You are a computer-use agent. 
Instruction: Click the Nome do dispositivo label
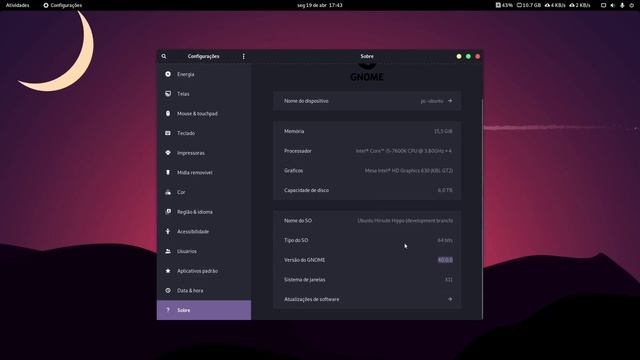tap(306, 101)
